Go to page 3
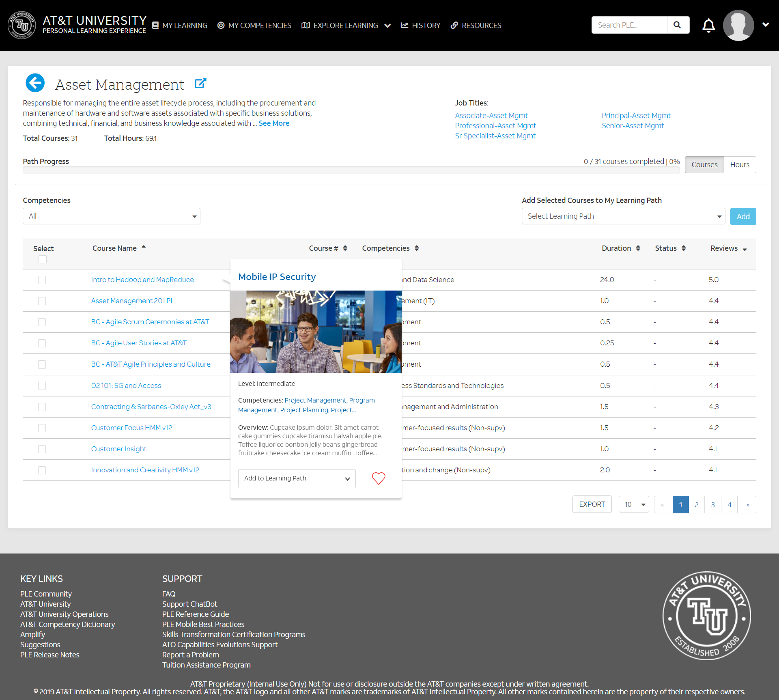The height and width of the screenshot is (700, 779). pos(713,504)
